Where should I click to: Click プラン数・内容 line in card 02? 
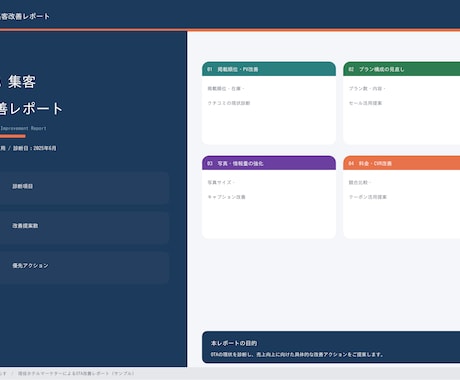click(x=367, y=88)
